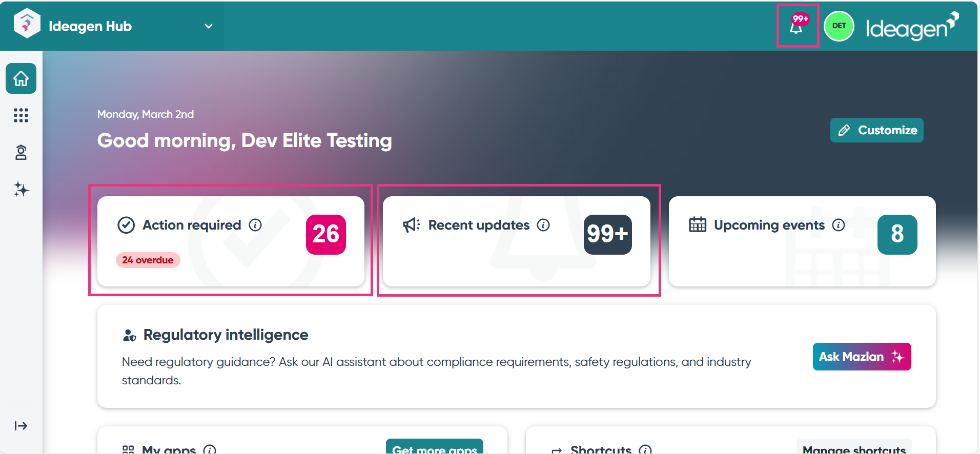Viewport: 980px width, 454px height.
Task: Click the DET user avatar
Action: pos(839,26)
